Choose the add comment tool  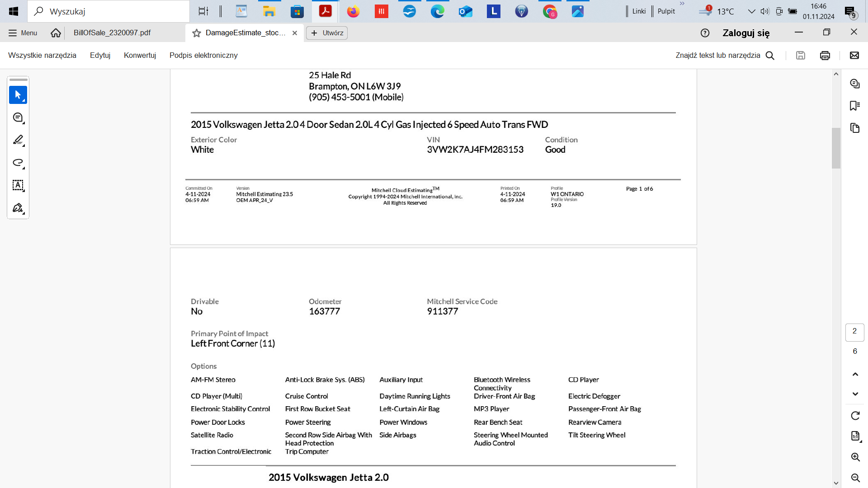(18, 117)
